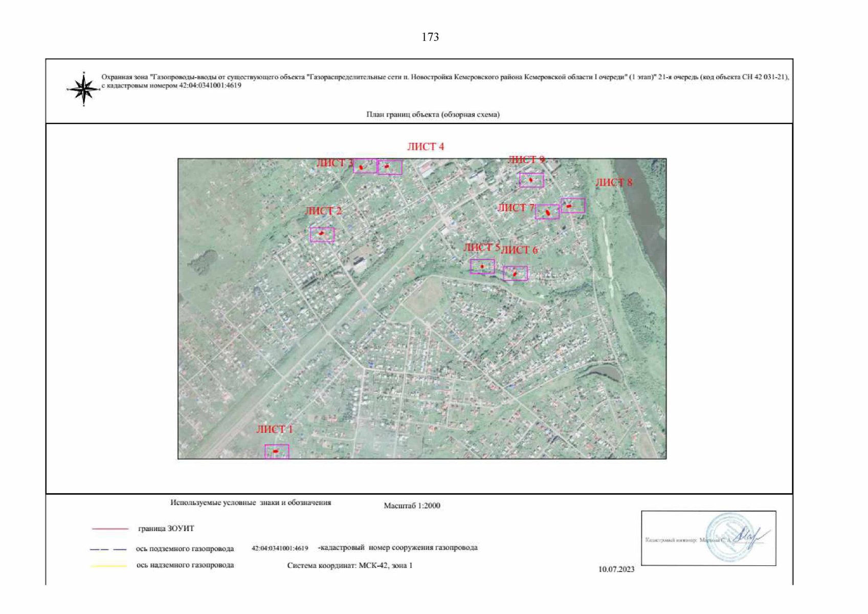The height and width of the screenshot is (614, 868).
Task: Click the red 'граница ЗОУИТ' legend line
Action: click(110, 529)
